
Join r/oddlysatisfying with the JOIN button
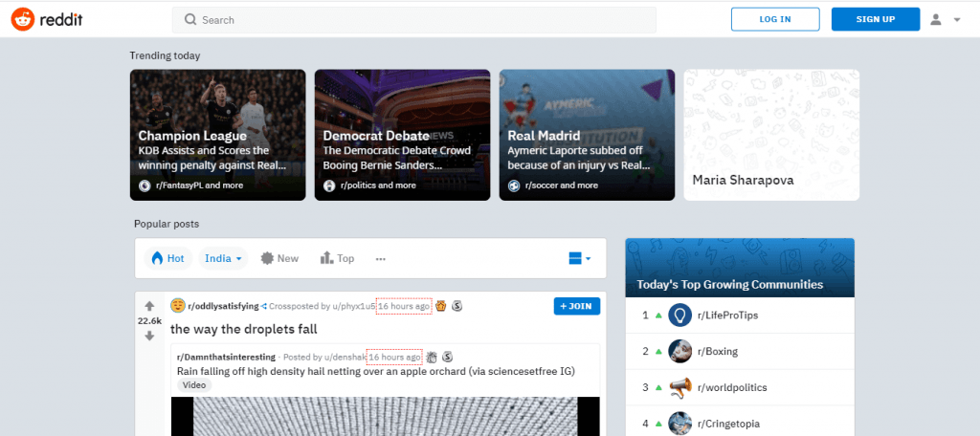tap(577, 306)
